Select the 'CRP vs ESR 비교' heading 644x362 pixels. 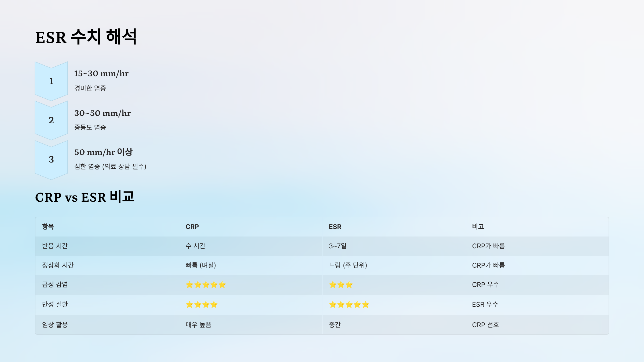point(85,197)
